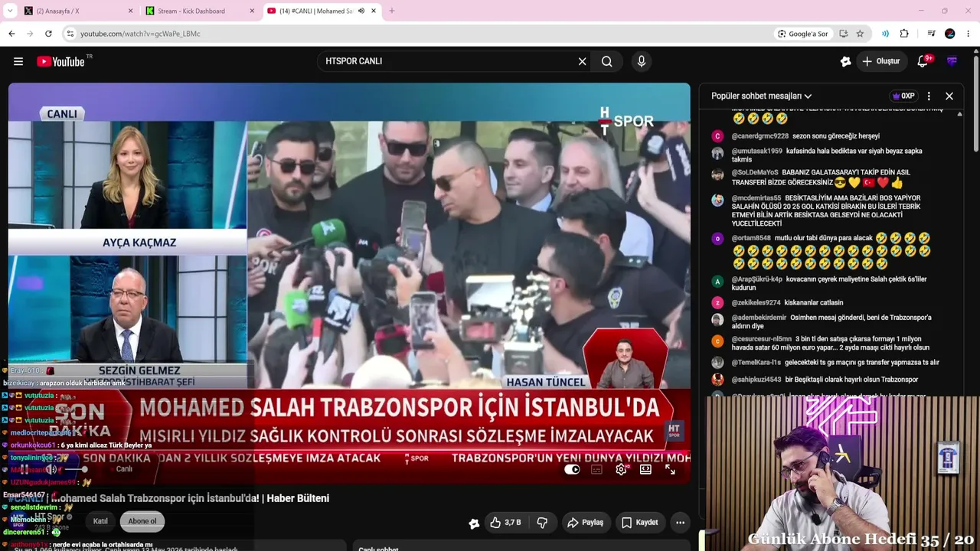Open video player settings gear

click(x=621, y=469)
